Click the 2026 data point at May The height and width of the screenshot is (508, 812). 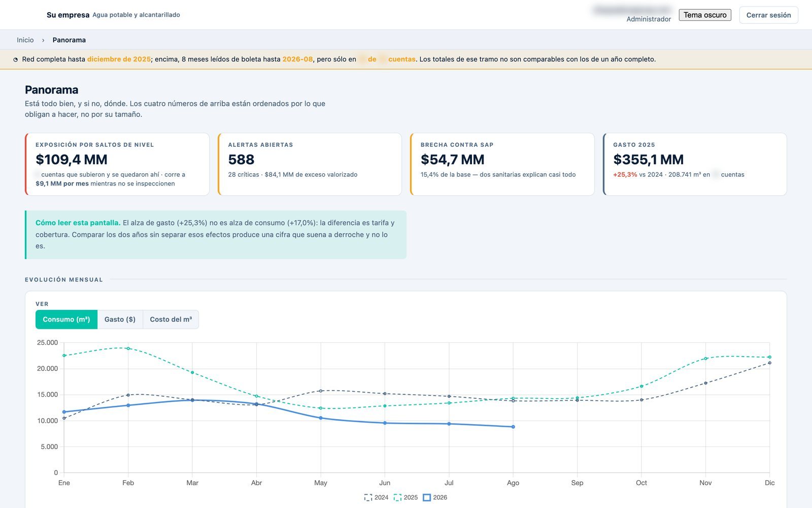321,418
